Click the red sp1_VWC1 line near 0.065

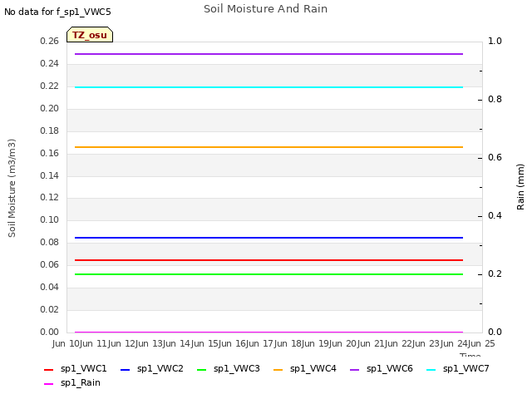pyautogui.click(x=268, y=260)
